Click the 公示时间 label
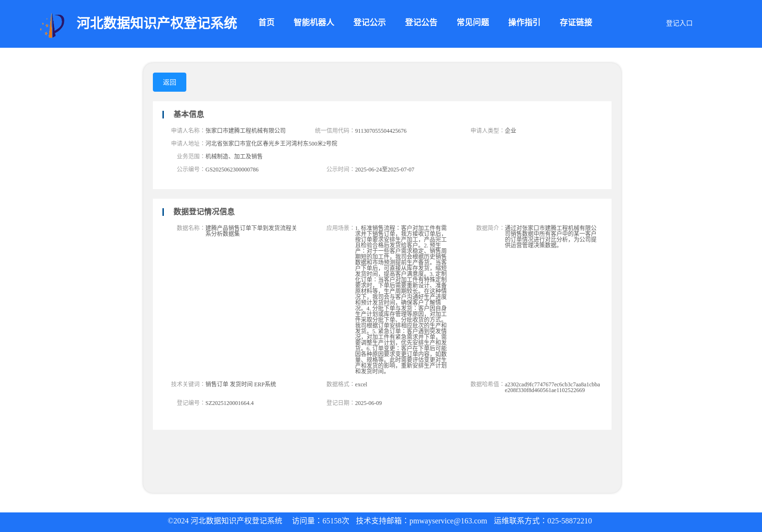The width and height of the screenshot is (762, 532). (x=340, y=169)
